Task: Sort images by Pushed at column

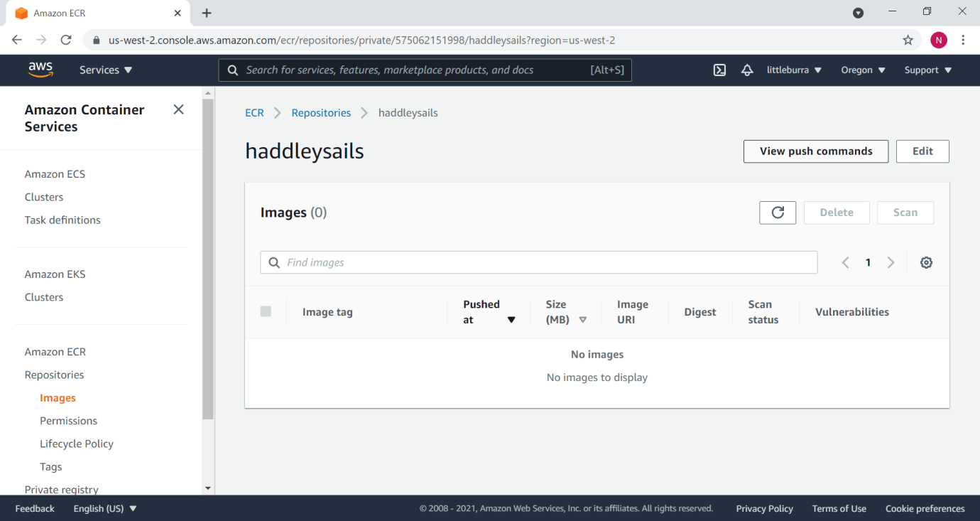Action: click(489, 312)
